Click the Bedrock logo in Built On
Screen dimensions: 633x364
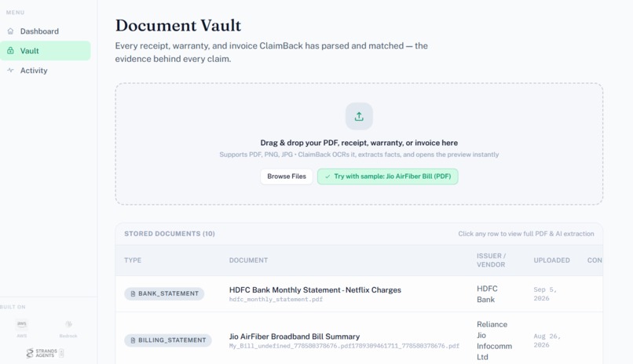tap(68, 324)
